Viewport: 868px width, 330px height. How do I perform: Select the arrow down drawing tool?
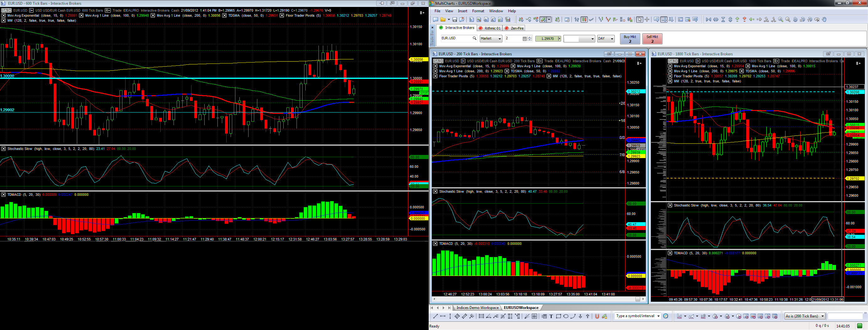580,316
